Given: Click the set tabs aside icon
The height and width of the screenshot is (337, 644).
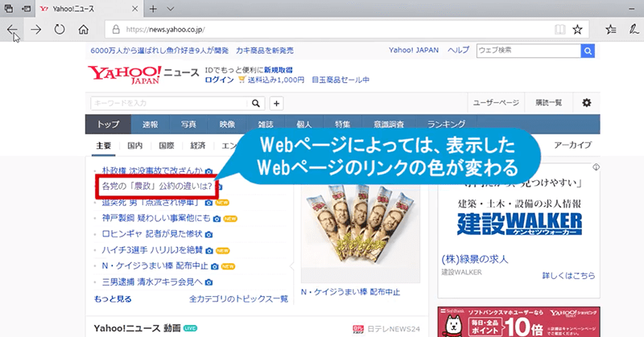Looking at the screenshot, I should click(27, 8).
